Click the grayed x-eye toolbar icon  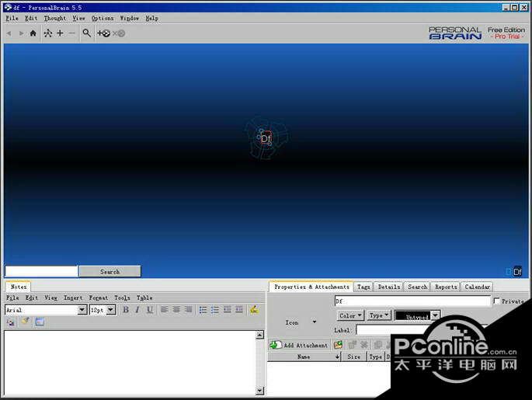(x=119, y=33)
